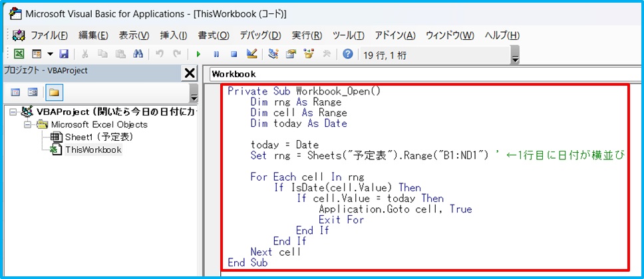Image resolution: width=644 pixels, height=279 pixels.
Task: Click the View Microsoft Excel toolbar icon
Action: point(19,54)
